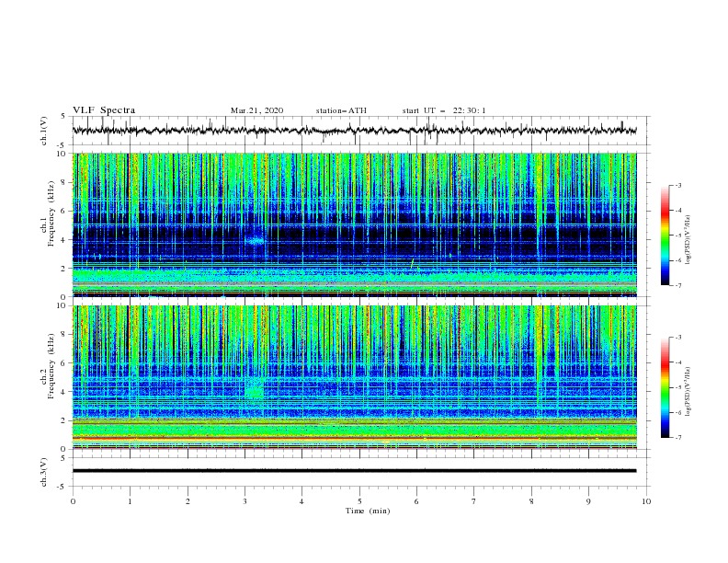Click the time axis tick label '5'
This screenshot has width=728, height=563.
(359, 501)
